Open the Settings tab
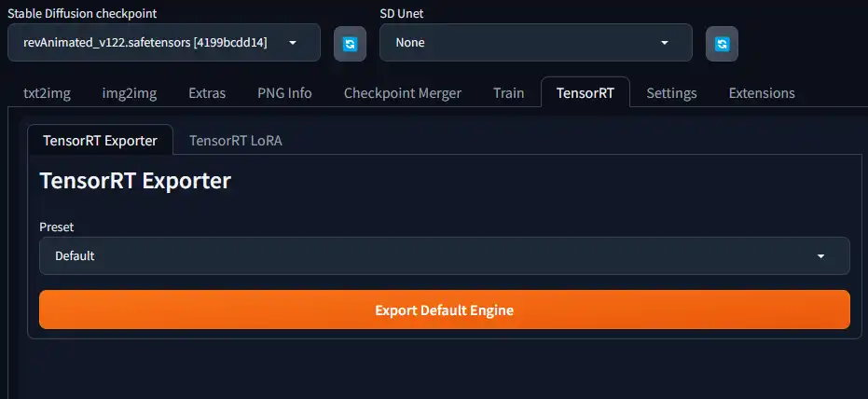Viewport: 868px width, 399px height. pyautogui.click(x=671, y=93)
